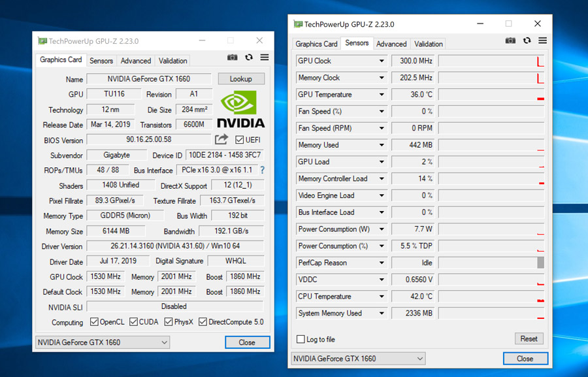Image resolution: width=588 pixels, height=377 pixels.
Task: Switch to Advanced tab in right window
Action: tap(391, 44)
